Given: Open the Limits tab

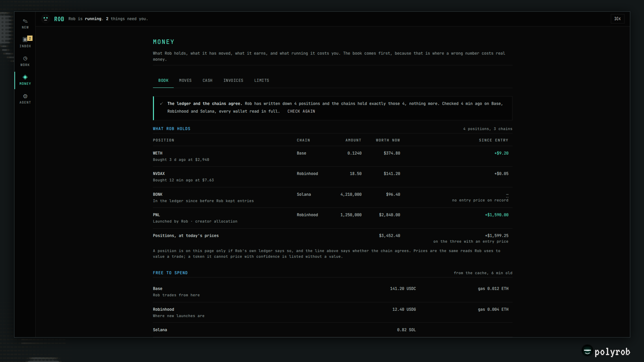Looking at the screenshot, I should (262, 80).
